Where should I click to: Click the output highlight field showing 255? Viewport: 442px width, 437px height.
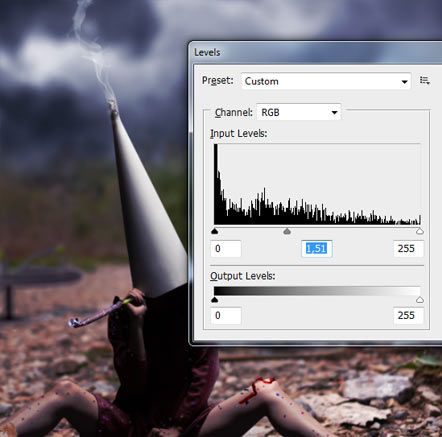tap(408, 316)
